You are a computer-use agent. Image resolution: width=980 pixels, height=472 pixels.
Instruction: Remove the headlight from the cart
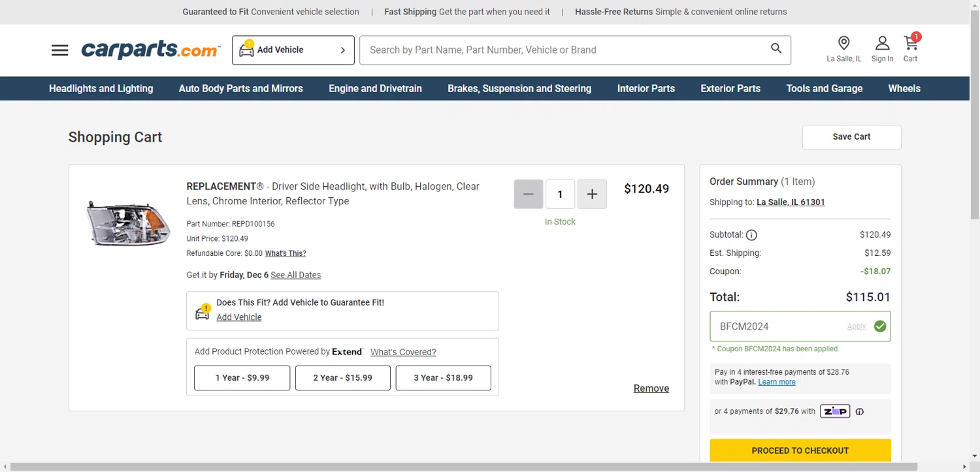tap(651, 388)
